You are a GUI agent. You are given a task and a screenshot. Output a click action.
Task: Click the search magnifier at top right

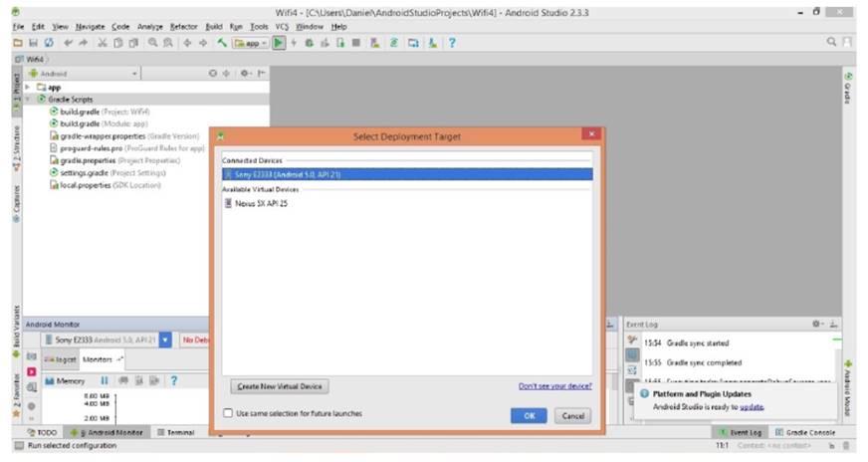point(832,43)
